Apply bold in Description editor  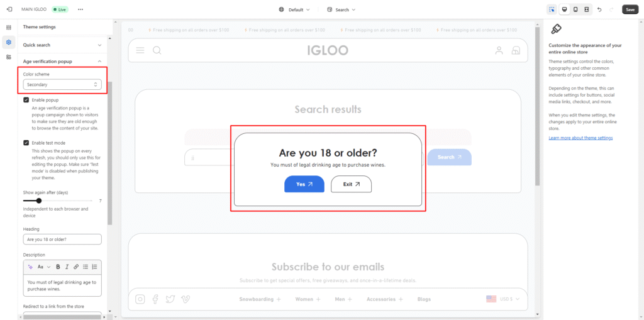[x=58, y=267]
